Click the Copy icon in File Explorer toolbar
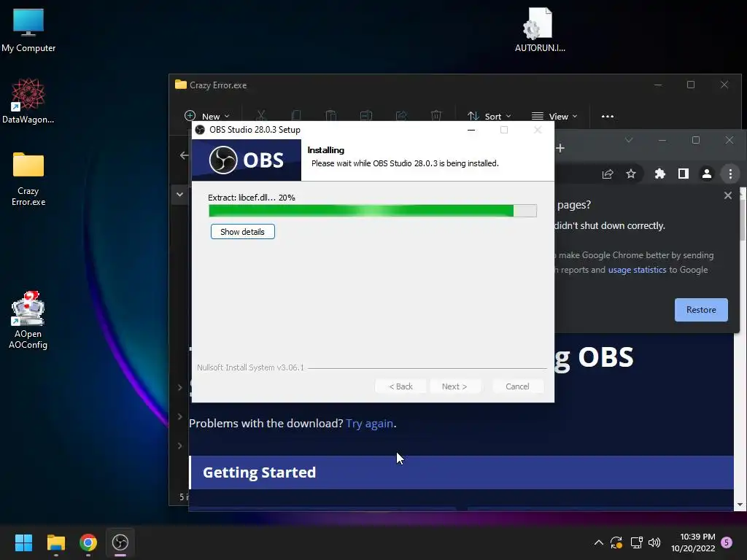Image resolution: width=747 pixels, height=560 pixels. (x=296, y=116)
